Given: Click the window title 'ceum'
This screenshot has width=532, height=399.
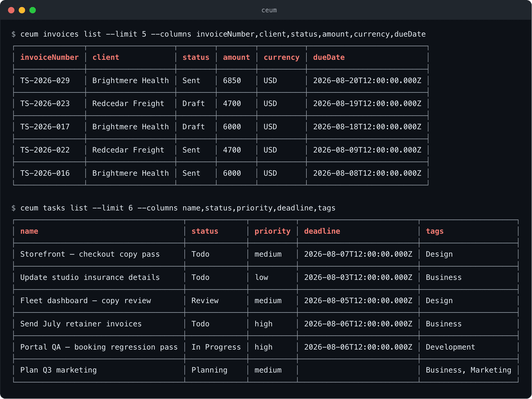Looking at the screenshot, I should (269, 10).
